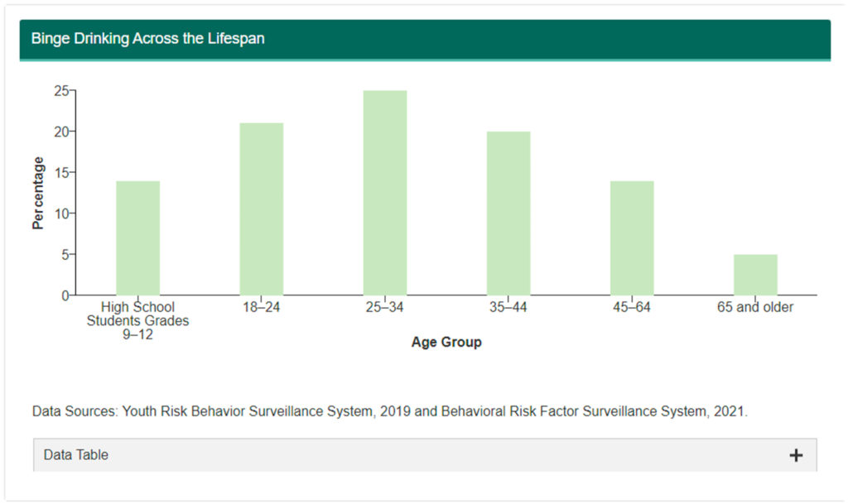This screenshot has height=504, width=848.
Task: Click the Data Sources caption text
Action: point(389,411)
